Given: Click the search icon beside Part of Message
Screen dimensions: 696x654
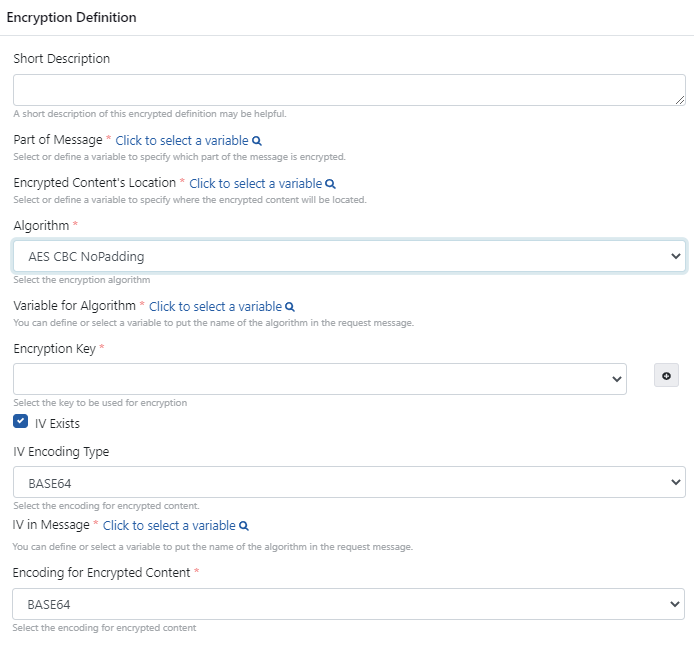Looking at the screenshot, I should tap(257, 141).
